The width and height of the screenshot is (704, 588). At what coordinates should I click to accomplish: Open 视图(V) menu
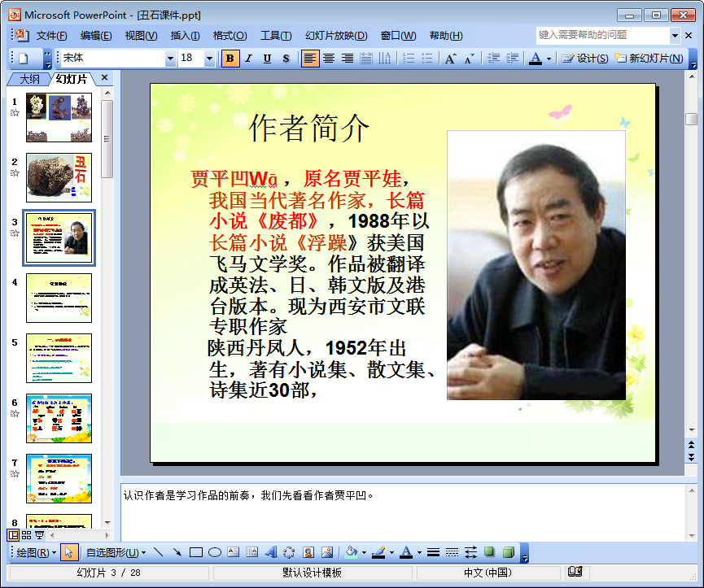(x=141, y=36)
